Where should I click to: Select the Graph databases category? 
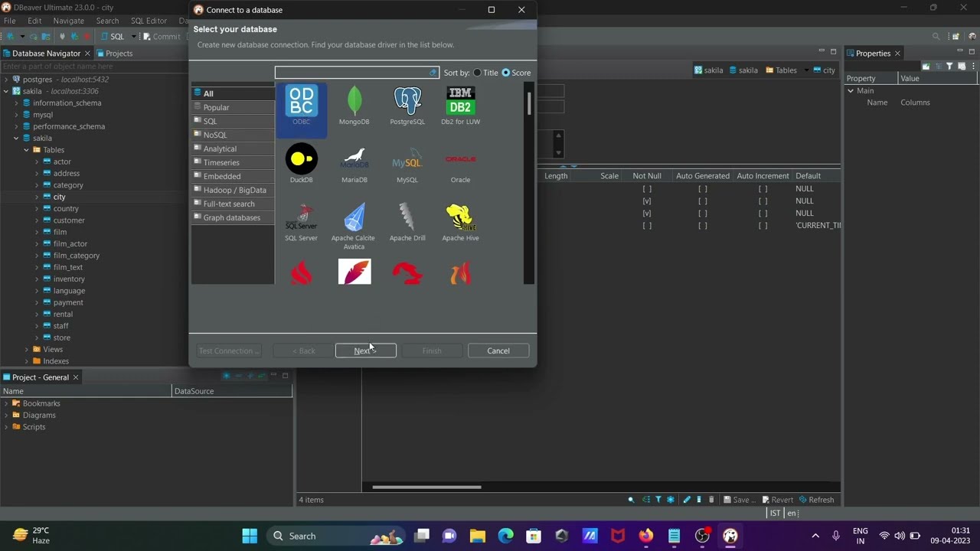coord(232,217)
